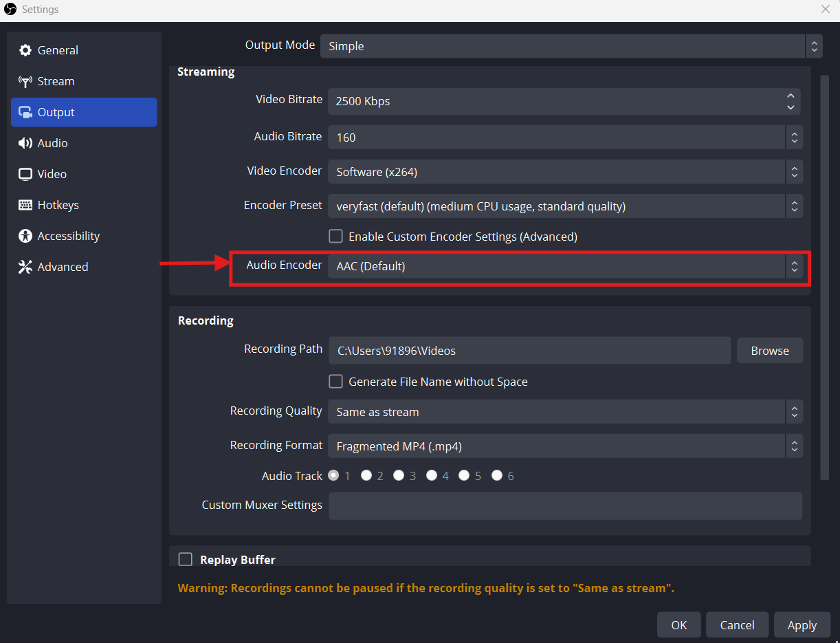Open Video settings section
Image resolution: width=840 pixels, height=643 pixels.
[x=84, y=174]
